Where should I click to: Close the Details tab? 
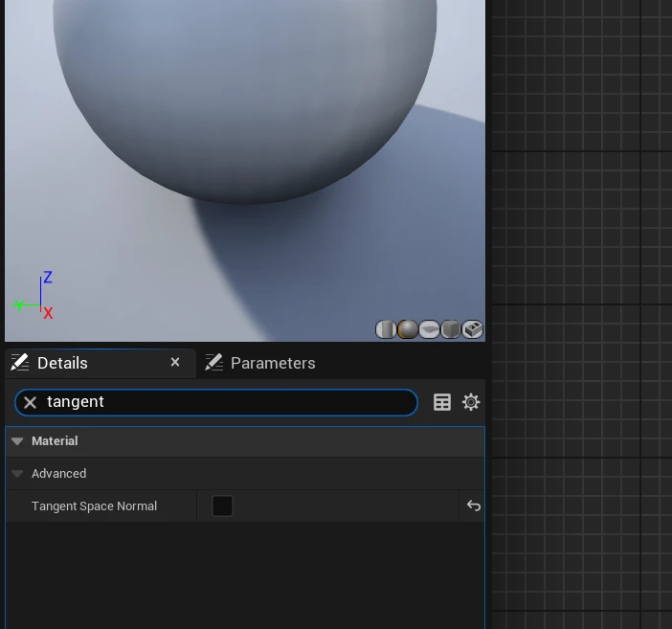175,362
